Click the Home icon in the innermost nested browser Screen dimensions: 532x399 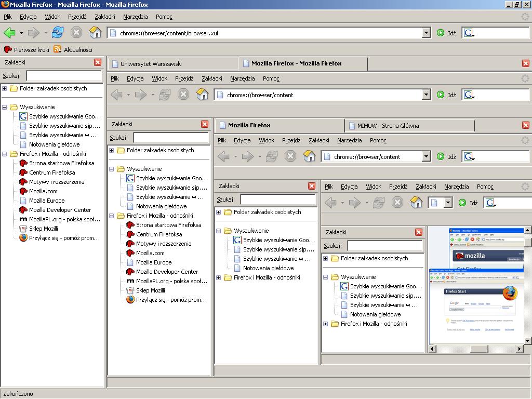tap(416, 203)
